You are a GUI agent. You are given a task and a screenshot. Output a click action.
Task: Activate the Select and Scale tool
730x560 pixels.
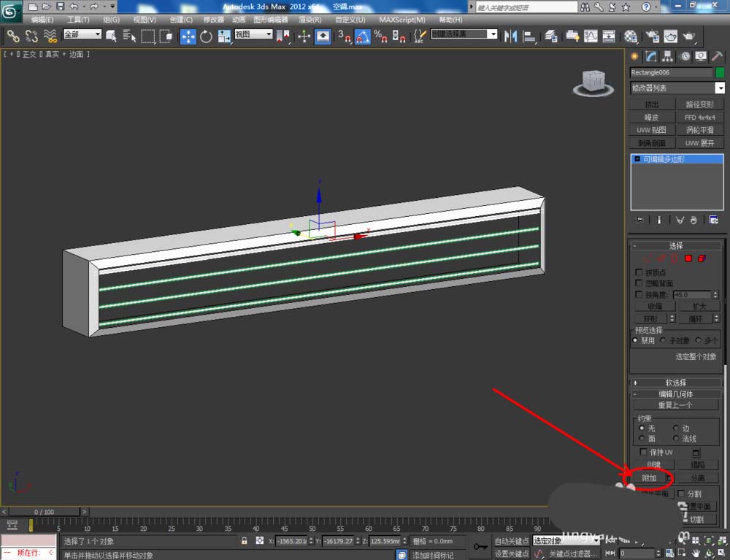pyautogui.click(x=224, y=37)
